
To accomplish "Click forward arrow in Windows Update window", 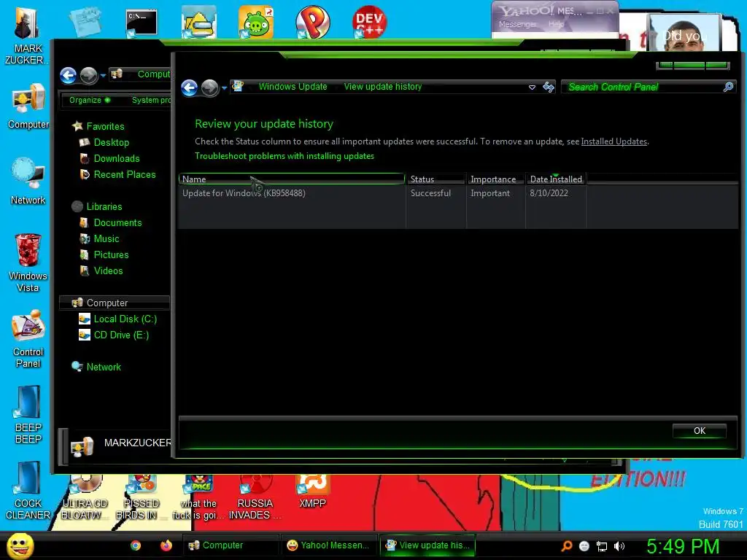I will click(209, 87).
